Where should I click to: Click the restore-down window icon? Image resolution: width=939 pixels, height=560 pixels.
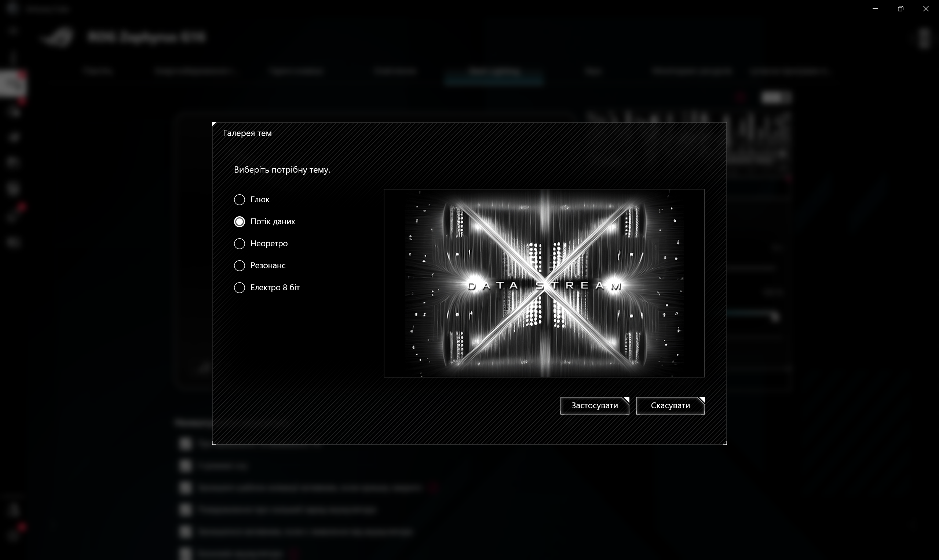tap(900, 9)
